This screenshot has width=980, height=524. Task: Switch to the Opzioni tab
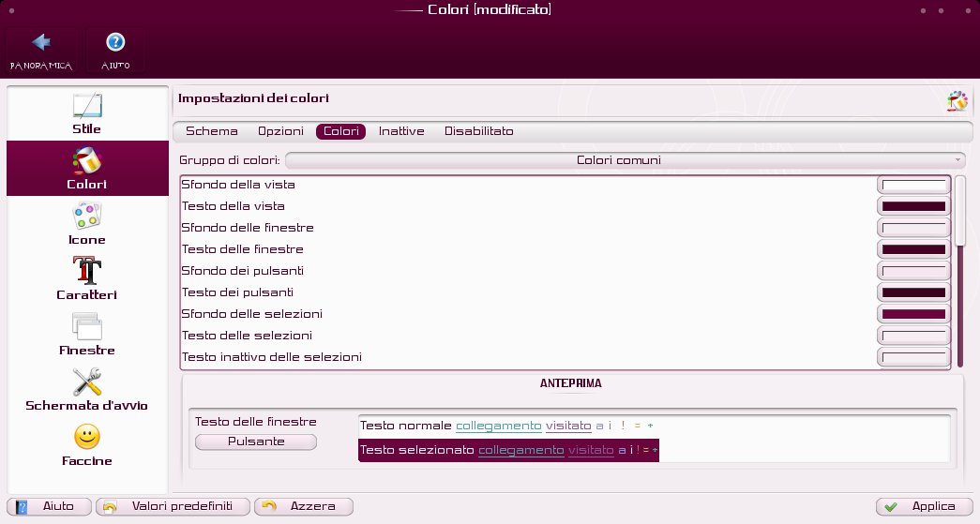(x=280, y=131)
